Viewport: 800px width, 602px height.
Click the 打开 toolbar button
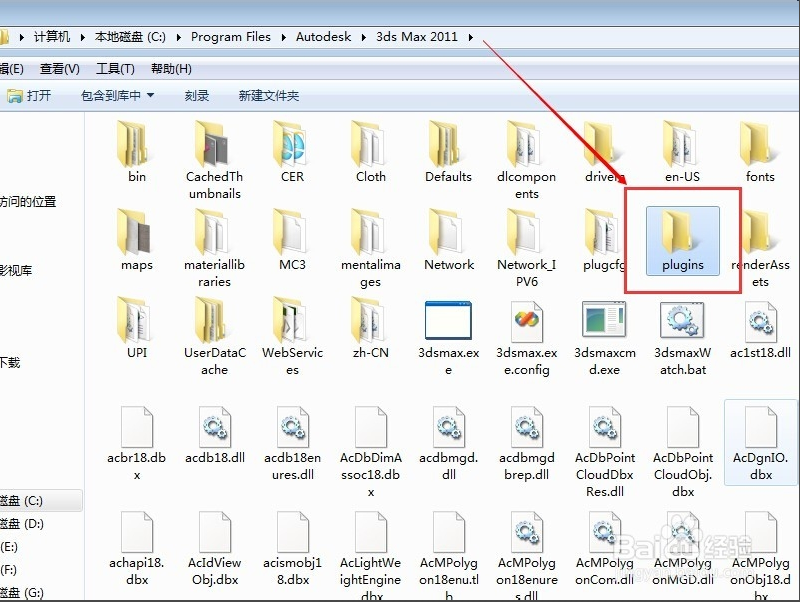(x=29, y=95)
